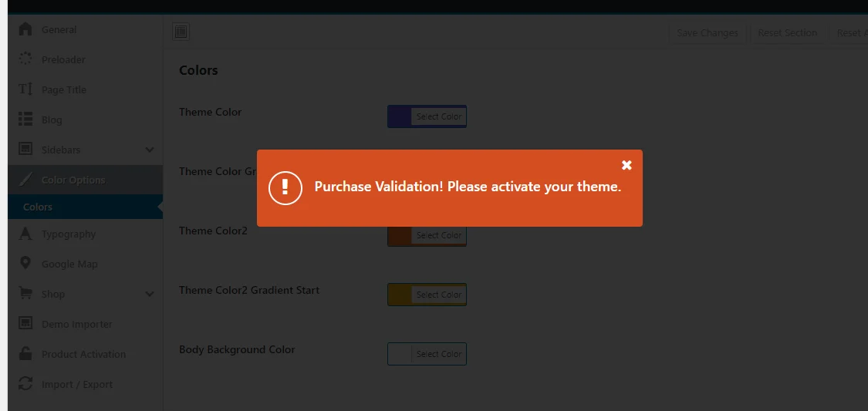The width and height of the screenshot is (868, 411).
Task: Click the exclamation warning icon in alert
Action: [x=285, y=188]
